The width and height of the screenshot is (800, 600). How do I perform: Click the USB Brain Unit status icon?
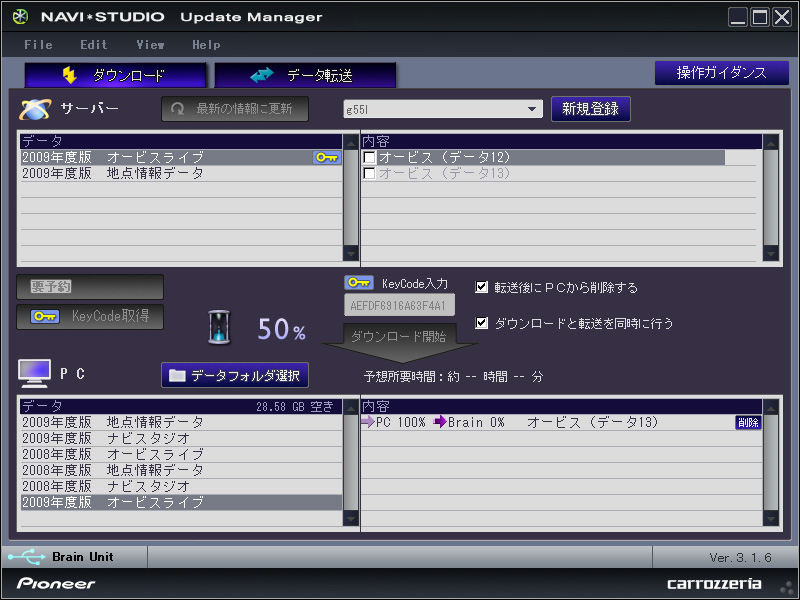click(26, 557)
